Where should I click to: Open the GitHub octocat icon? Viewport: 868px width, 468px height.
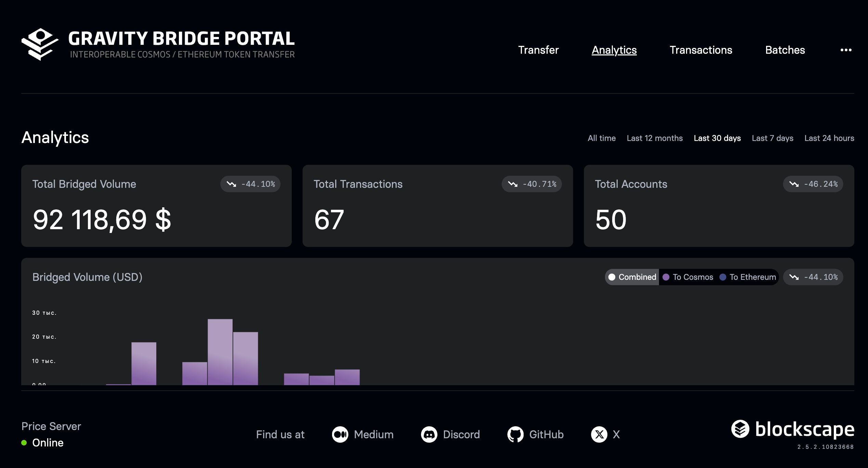(x=515, y=434)
